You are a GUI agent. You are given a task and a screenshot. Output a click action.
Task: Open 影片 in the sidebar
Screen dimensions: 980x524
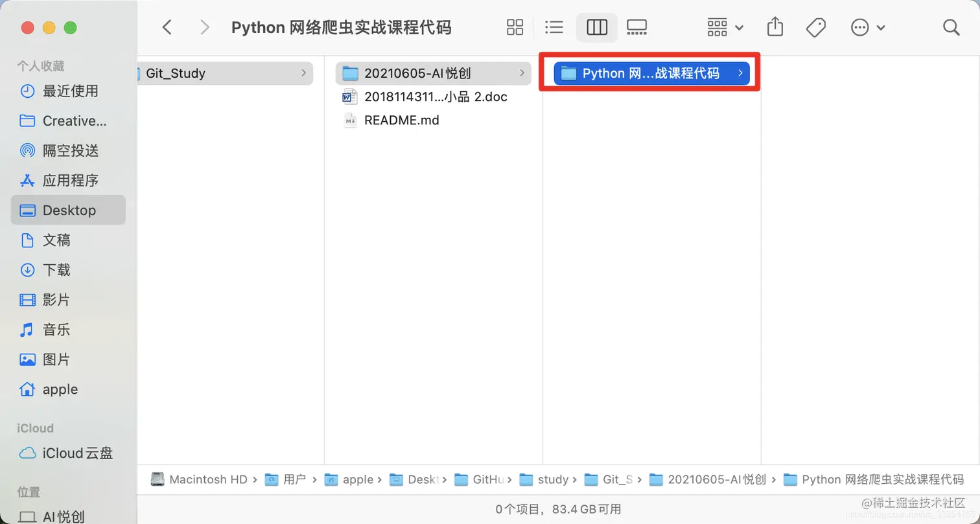click(68, 300)
